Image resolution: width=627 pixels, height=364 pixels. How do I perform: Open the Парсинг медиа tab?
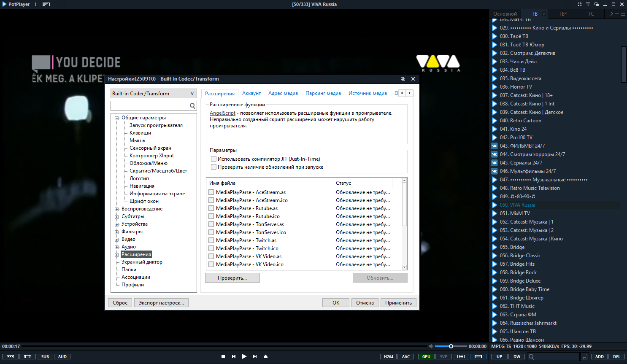[323, 93]
